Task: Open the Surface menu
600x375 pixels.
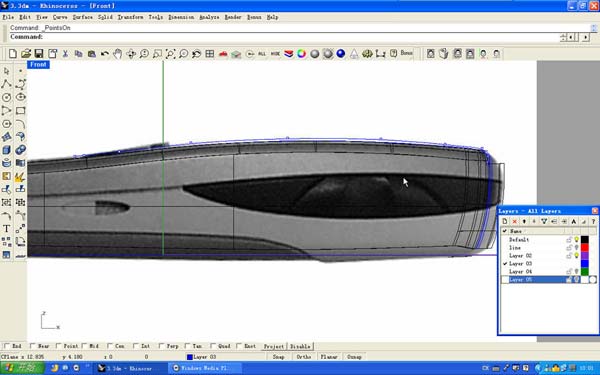Action: pyautogui.click(x=83, y=17)
